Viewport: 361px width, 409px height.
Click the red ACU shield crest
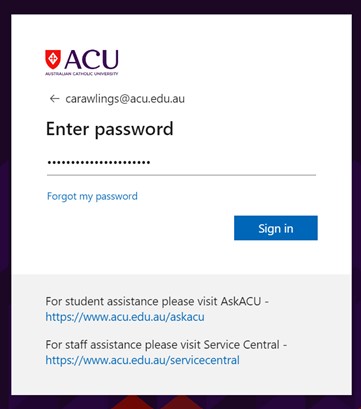pyautogui.click(x=53, y=59)
